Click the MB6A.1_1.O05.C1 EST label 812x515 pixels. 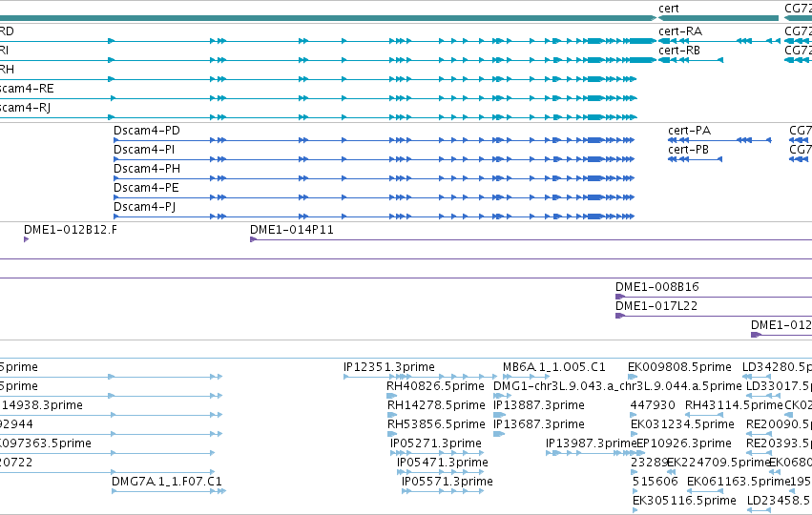coord(553,367)
